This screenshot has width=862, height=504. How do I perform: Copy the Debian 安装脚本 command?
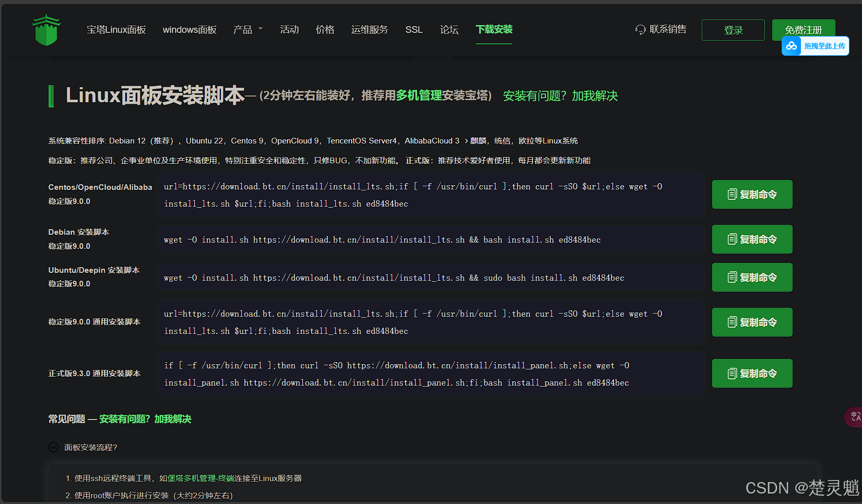click(752, 239)
